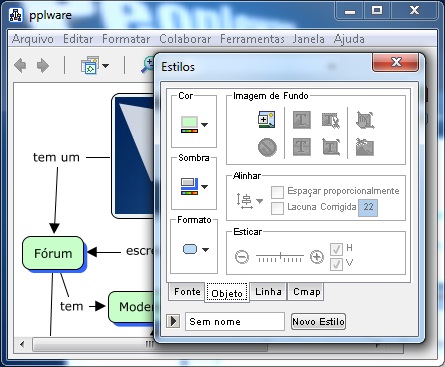Click the remove background image icon
Image resolution: width=445 pixels, height=367 pixels.
point(267,147)
